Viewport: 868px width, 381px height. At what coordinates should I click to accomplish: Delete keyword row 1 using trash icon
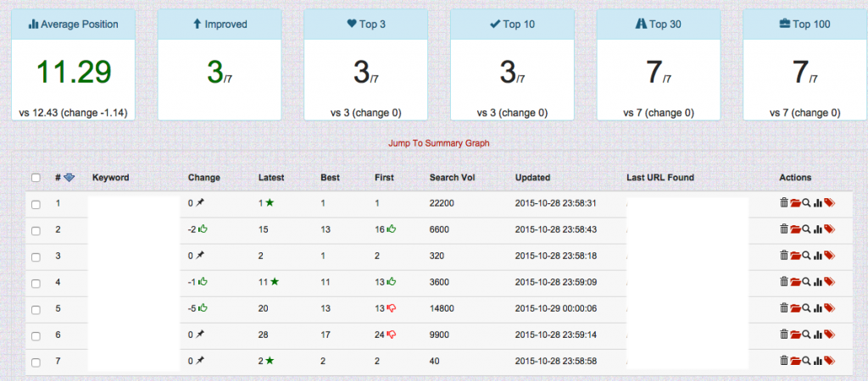click(784, 203)
